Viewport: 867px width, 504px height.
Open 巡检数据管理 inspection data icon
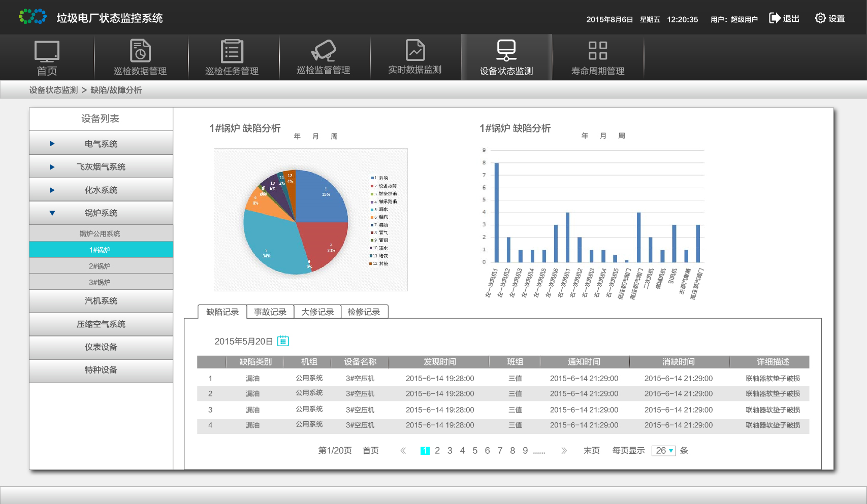pyautogui.click(x=140, y=51)
